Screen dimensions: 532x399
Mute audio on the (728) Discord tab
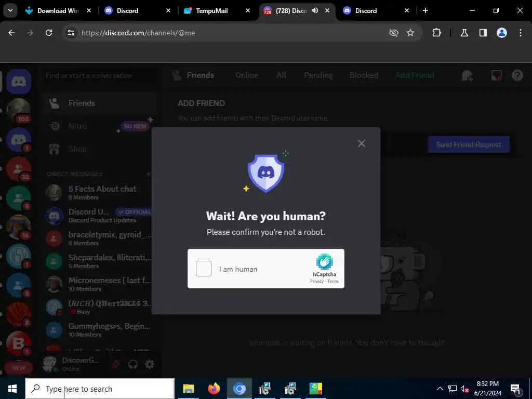click(315, 10)
